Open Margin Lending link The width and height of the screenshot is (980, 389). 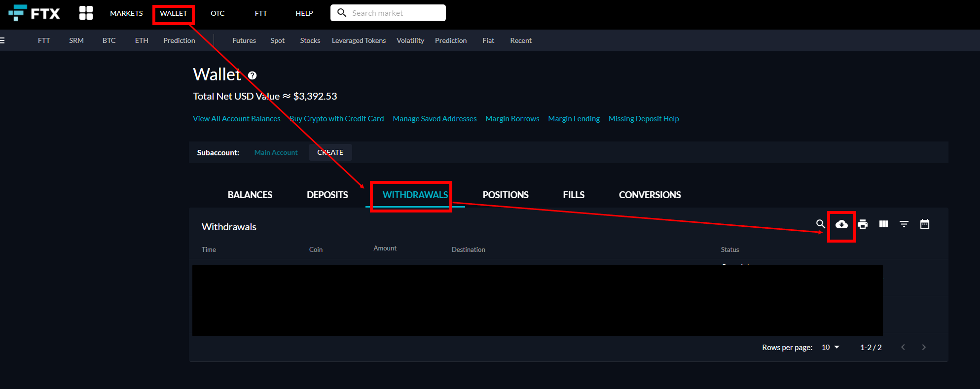coord(574,119)
